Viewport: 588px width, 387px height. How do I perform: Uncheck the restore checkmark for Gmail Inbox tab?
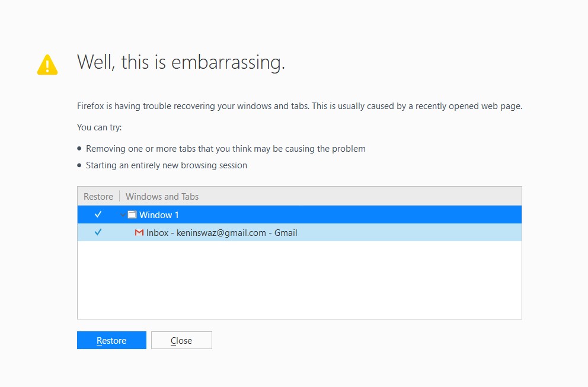[x=98, y=233]
